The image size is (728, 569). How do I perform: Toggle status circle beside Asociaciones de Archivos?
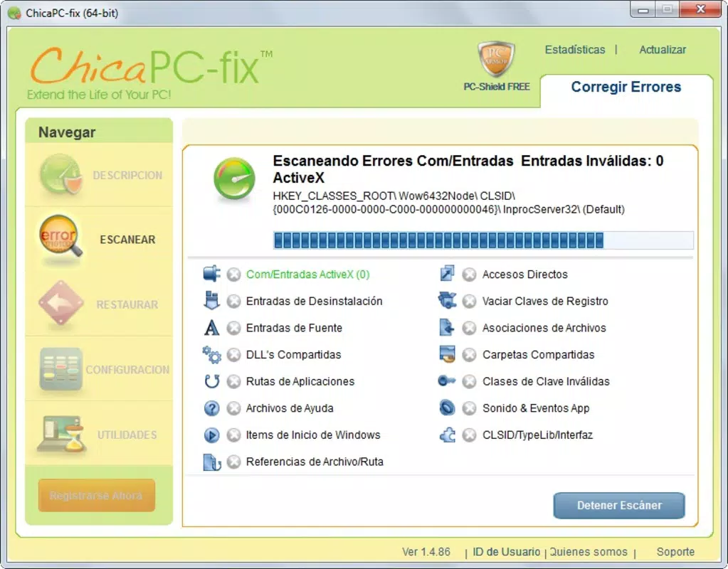[x=470, y=328]
